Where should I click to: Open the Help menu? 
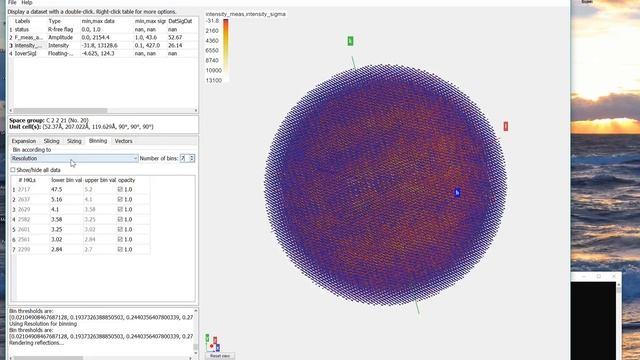coord(27,2)
